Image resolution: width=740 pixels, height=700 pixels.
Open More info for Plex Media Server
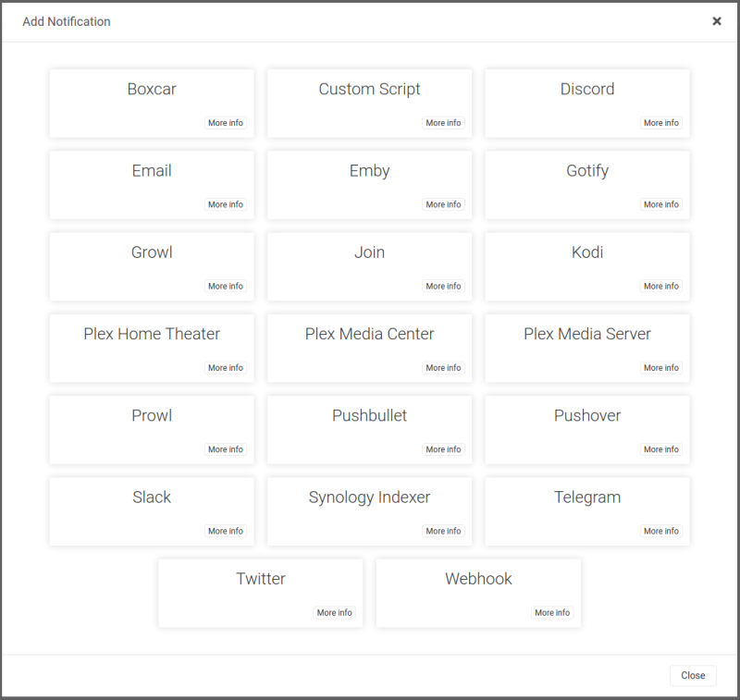pos(661,367)
